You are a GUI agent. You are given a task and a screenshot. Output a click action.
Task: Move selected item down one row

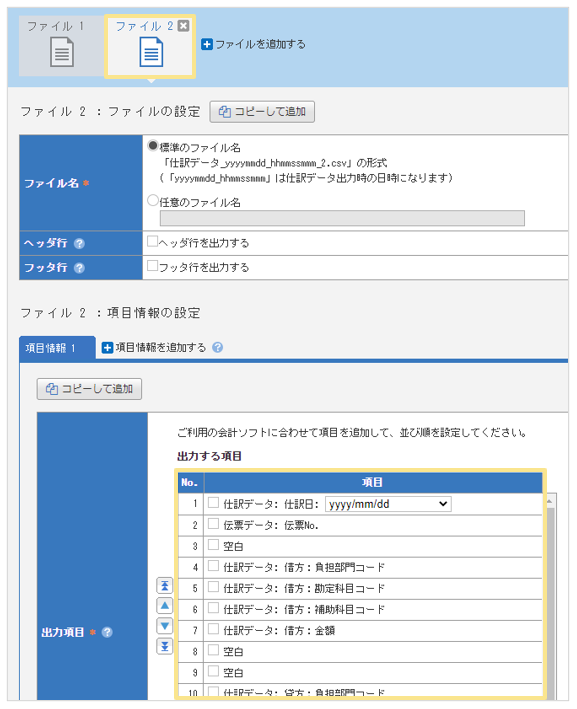pyautogui.click(x=165, y=626)
